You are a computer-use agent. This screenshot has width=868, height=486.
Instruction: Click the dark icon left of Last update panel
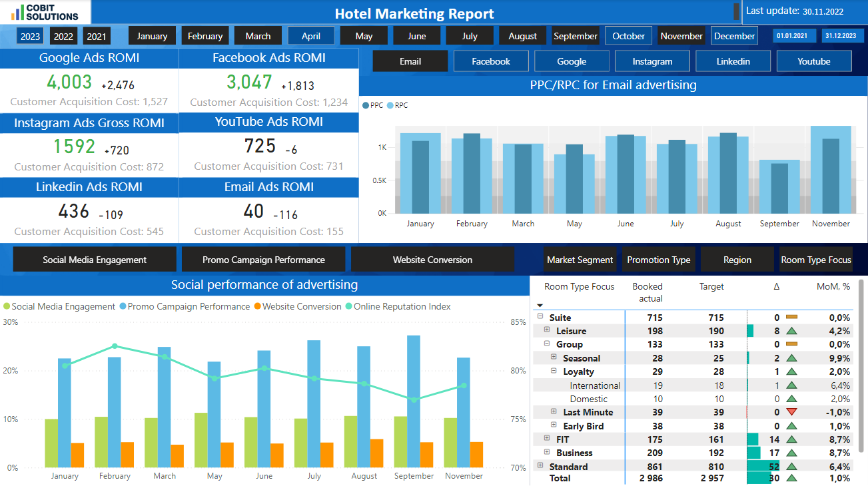[737, 11]
